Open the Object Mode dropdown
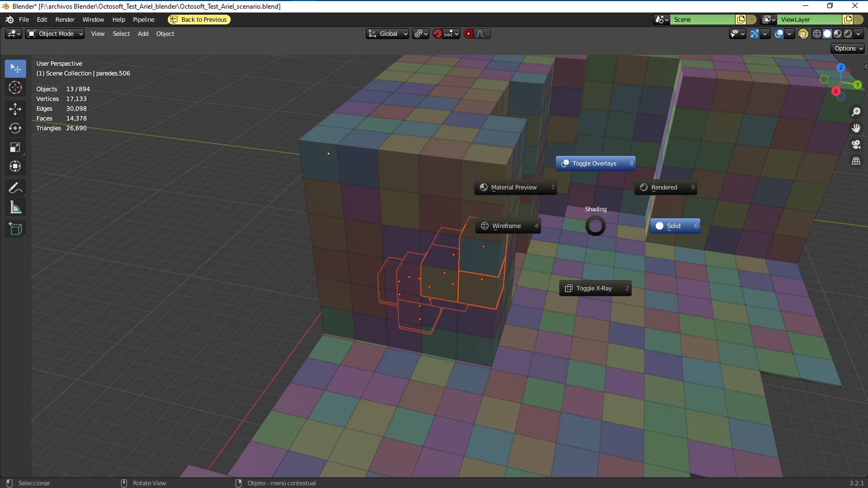 [x=55, y=34]
